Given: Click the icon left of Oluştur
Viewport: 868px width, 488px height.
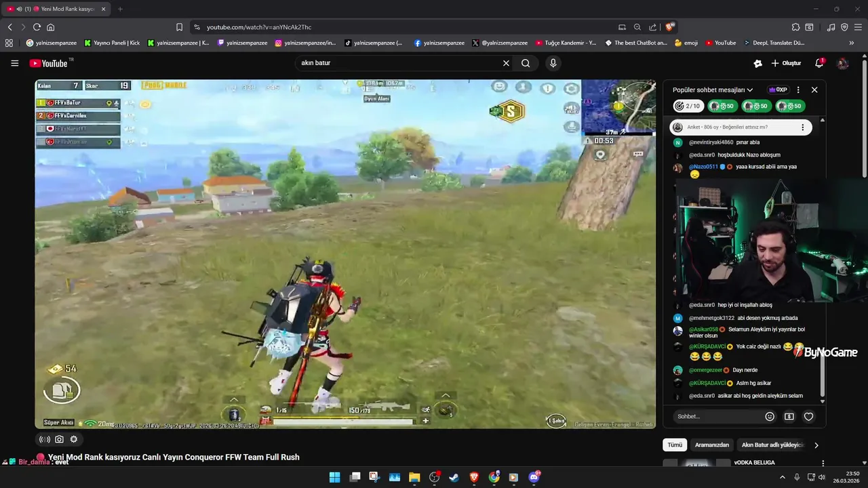Looking at the screenshot, I should (x=757, y=63).
